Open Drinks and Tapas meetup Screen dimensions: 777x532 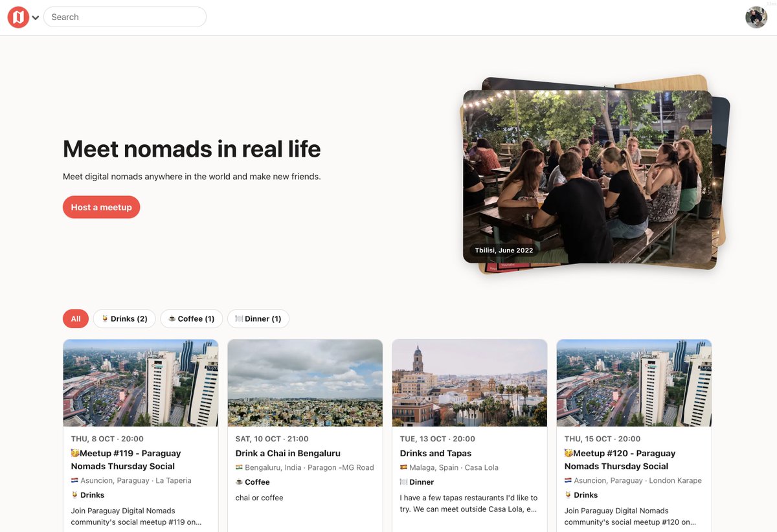point(436,453)
